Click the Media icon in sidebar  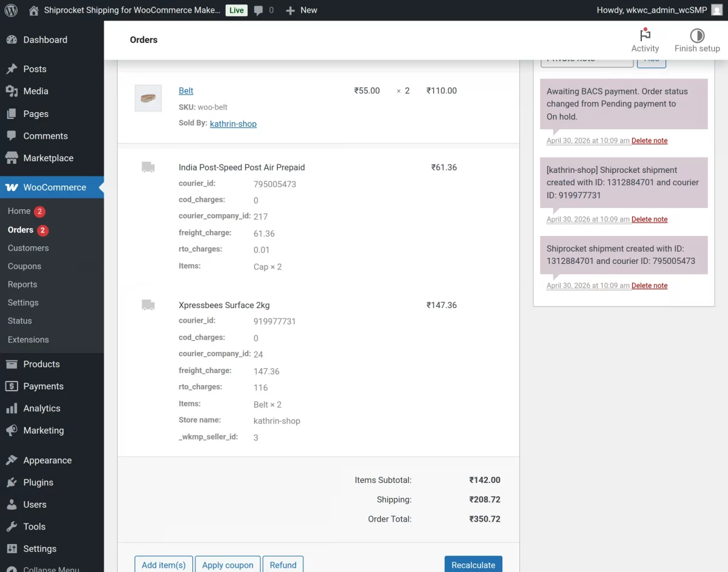coord(12,91)
